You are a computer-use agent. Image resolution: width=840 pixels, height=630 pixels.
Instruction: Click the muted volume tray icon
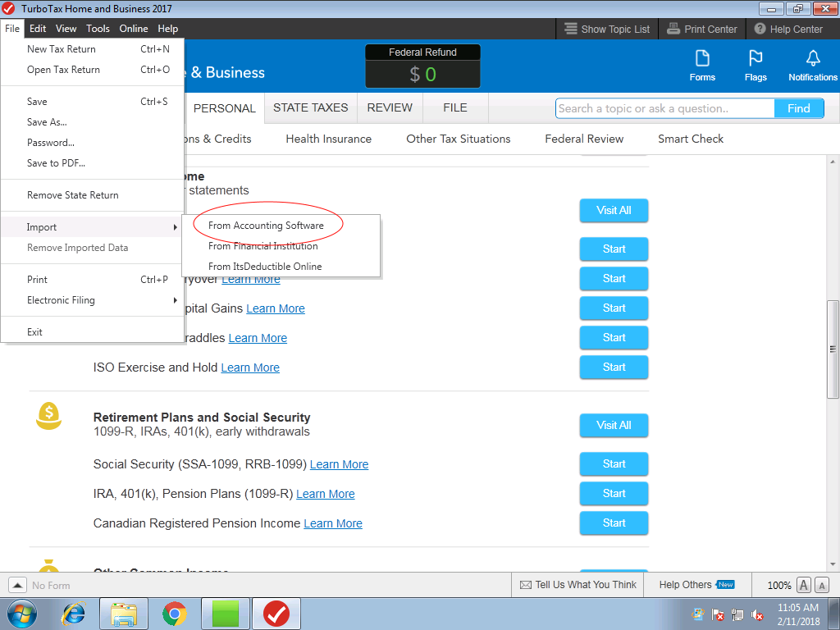757,614
